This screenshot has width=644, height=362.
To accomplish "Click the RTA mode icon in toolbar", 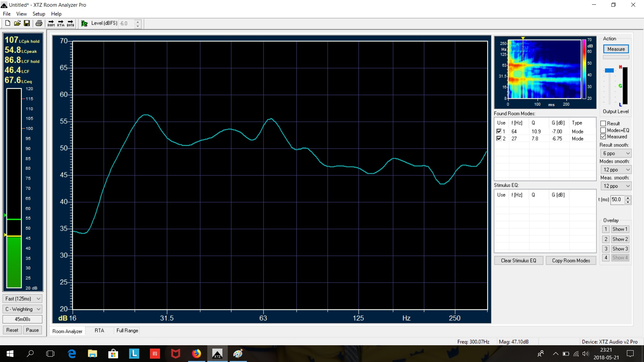I will point(61,23).
